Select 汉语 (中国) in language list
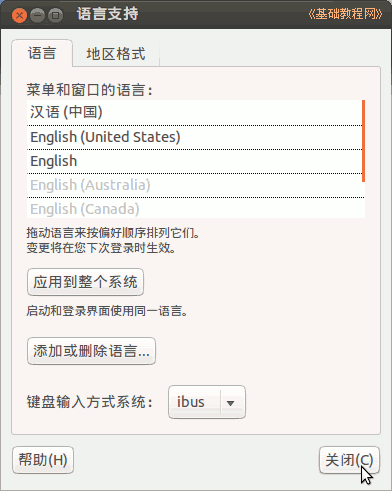Screen dimensions: 392x491 click(x=194, y=112)
